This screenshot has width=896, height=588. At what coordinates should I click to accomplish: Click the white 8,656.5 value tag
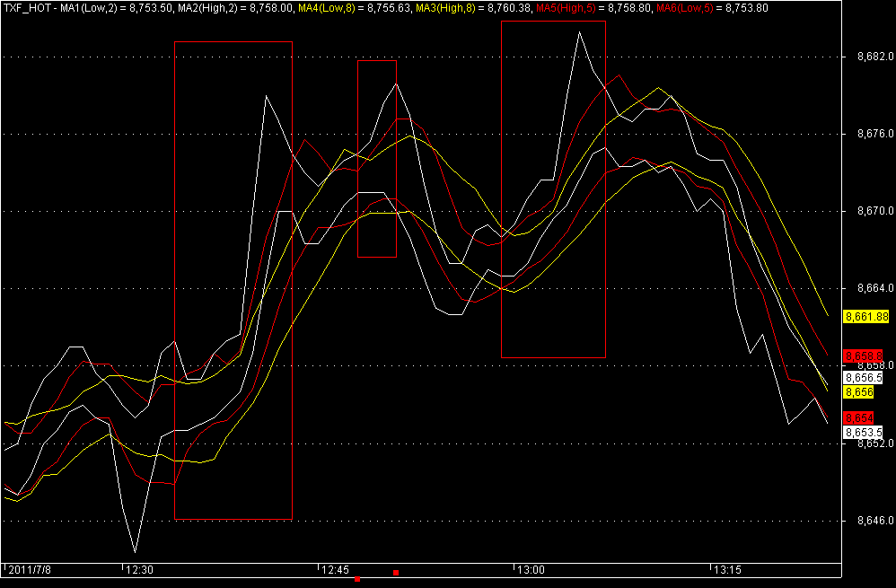pos(864,378)
